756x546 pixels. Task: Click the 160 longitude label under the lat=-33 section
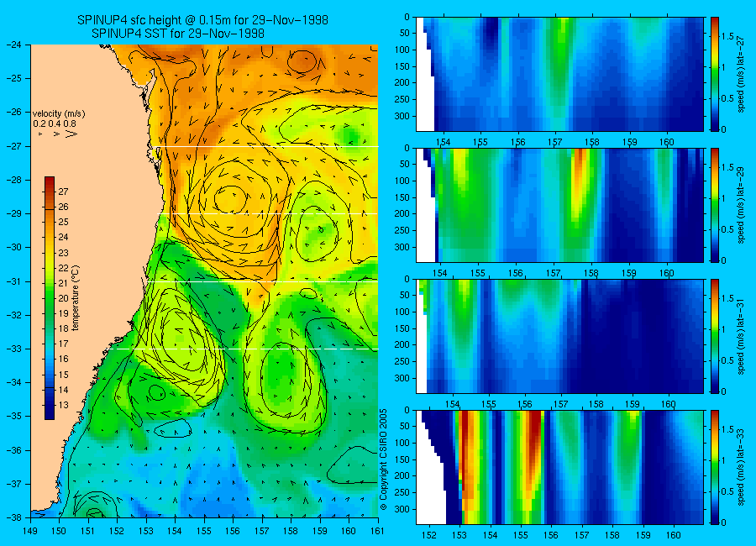point(674,535)
